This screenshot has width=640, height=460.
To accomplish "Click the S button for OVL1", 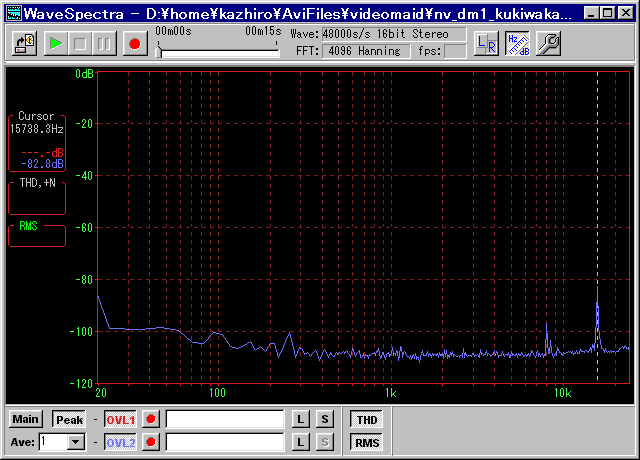I will [325, 419].
